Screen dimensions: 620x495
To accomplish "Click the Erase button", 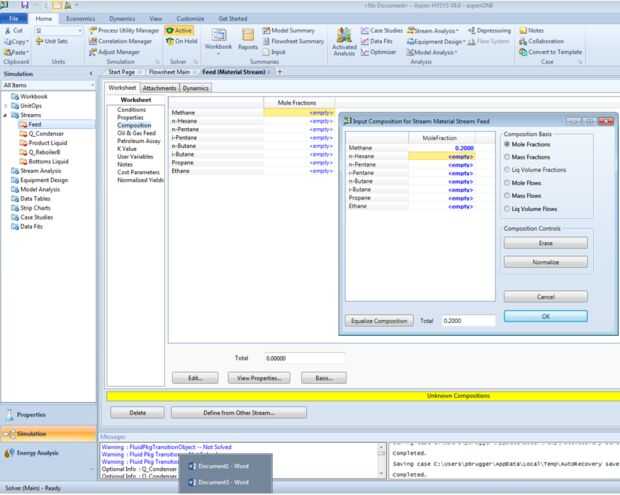I will coord(546,243).
